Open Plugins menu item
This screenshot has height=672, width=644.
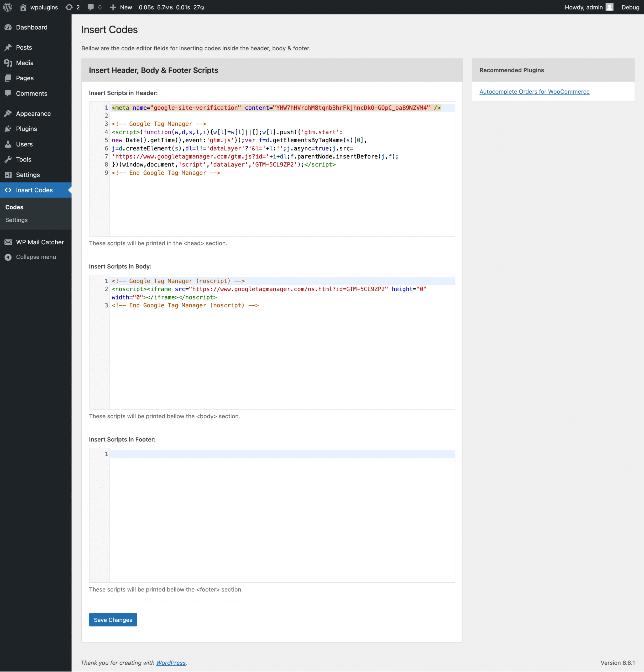[x=36, y=129]
